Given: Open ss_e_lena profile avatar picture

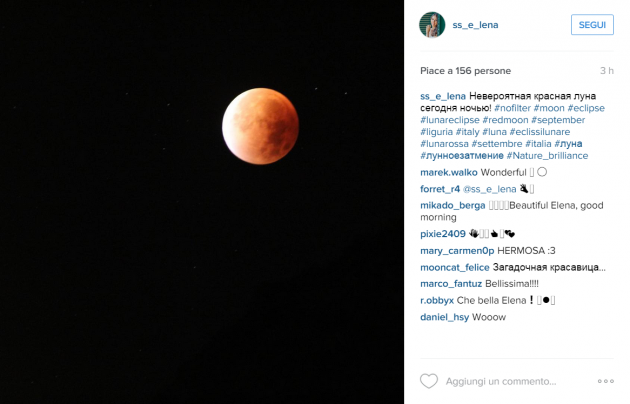Looking at the screenshot, I should [432, 25].
